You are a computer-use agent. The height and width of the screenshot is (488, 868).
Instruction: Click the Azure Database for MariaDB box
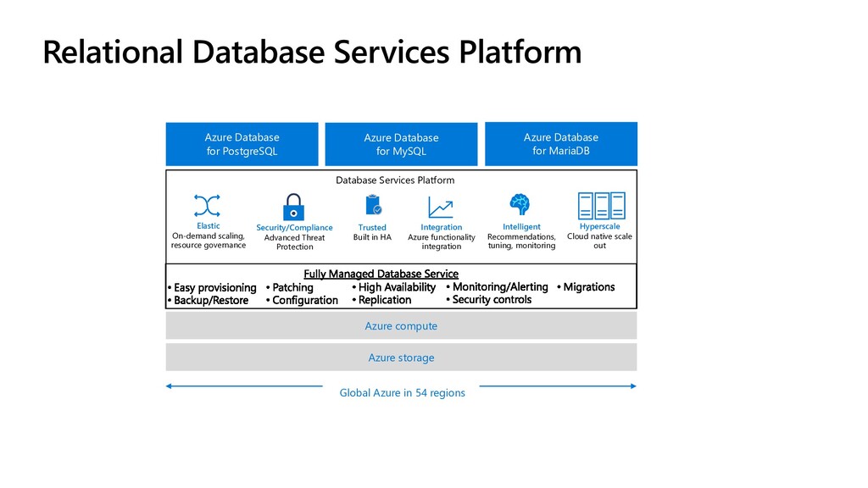(561, 144)
